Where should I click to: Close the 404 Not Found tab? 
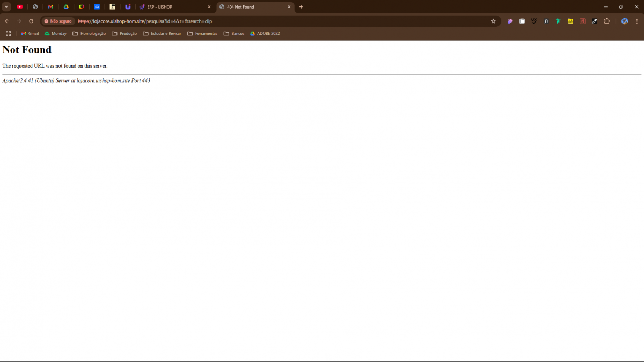(x=289, y=7)
